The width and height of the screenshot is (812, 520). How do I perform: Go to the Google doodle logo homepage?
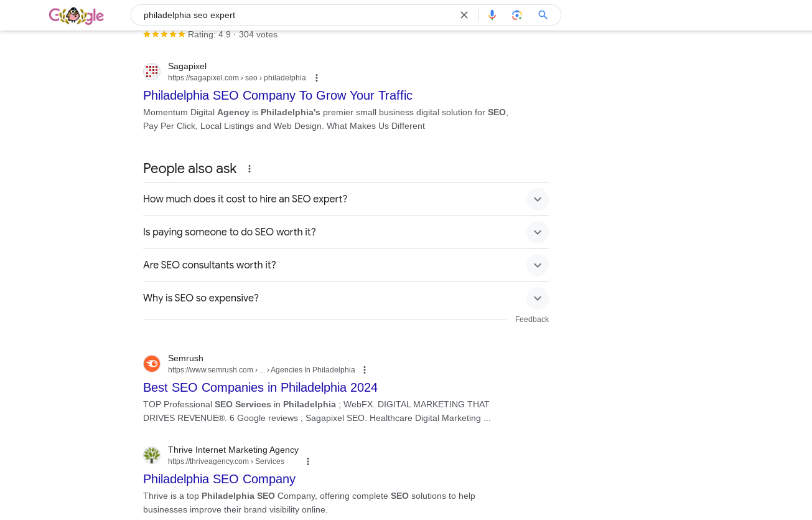click(77, 16)
